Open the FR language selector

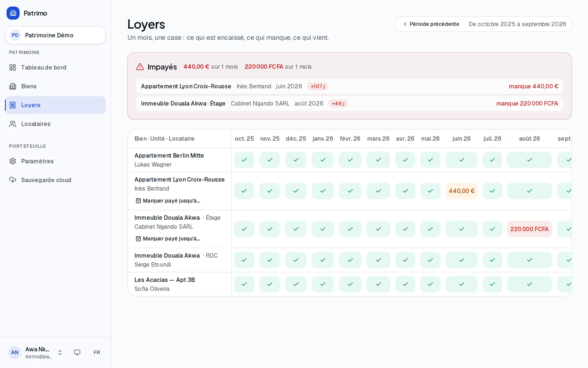click(x=97, y=352)
